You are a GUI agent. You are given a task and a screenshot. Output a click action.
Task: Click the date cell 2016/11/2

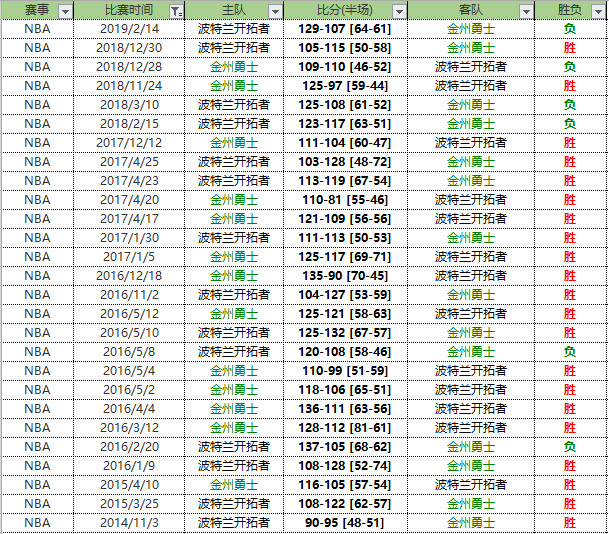click(x=129, y=295)
